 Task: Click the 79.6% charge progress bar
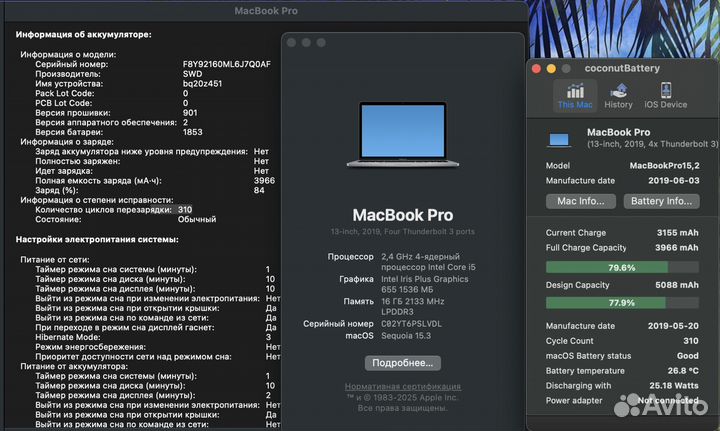pos(622,268)
